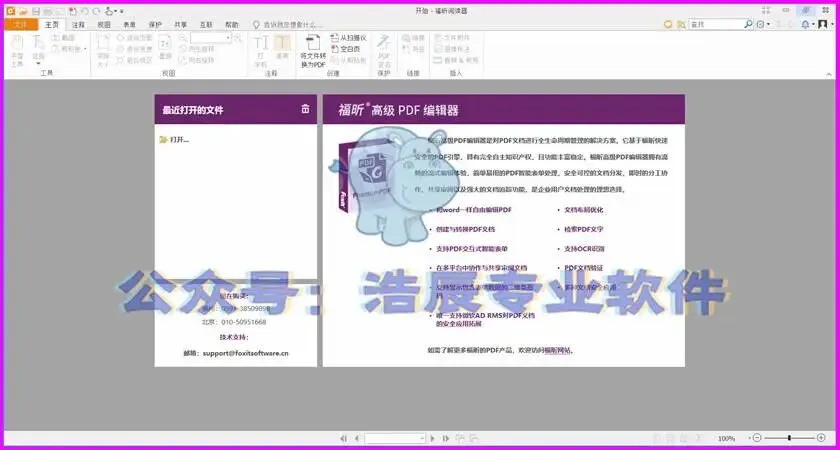Open the customize quick access toolbar arrow
This screenshot has height=450, width=840.
(x=122, y=12)
